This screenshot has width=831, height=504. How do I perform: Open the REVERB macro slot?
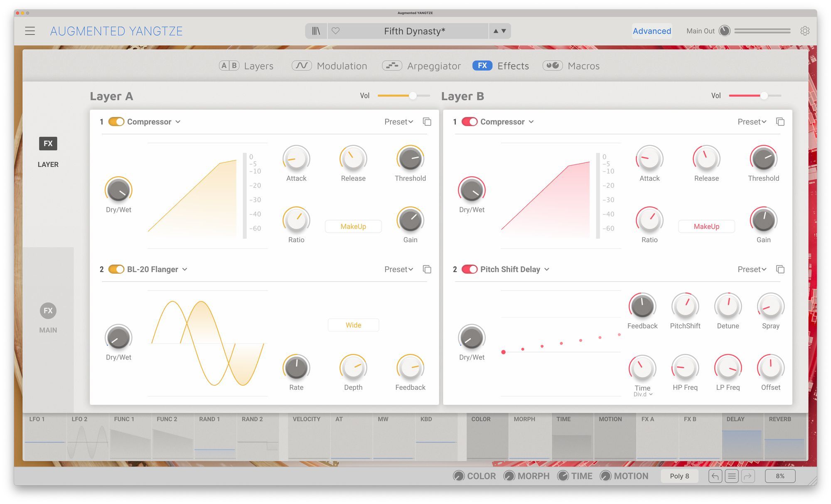click(785, 436)
